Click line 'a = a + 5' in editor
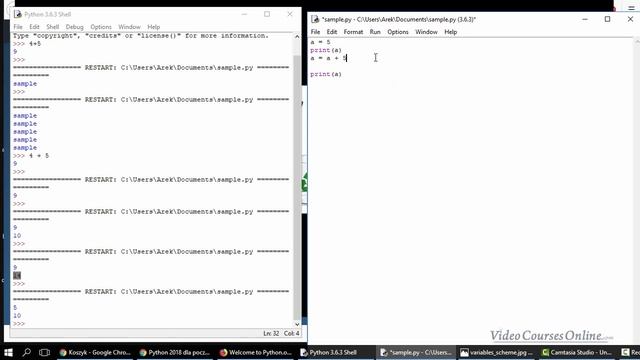The width and height of the screenshot is (640, 360). 328,58
